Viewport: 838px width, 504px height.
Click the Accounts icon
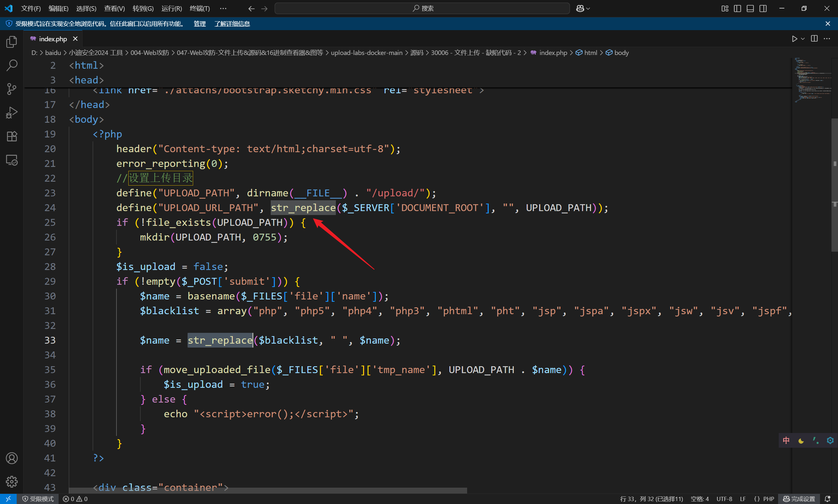tap(11, 458)
